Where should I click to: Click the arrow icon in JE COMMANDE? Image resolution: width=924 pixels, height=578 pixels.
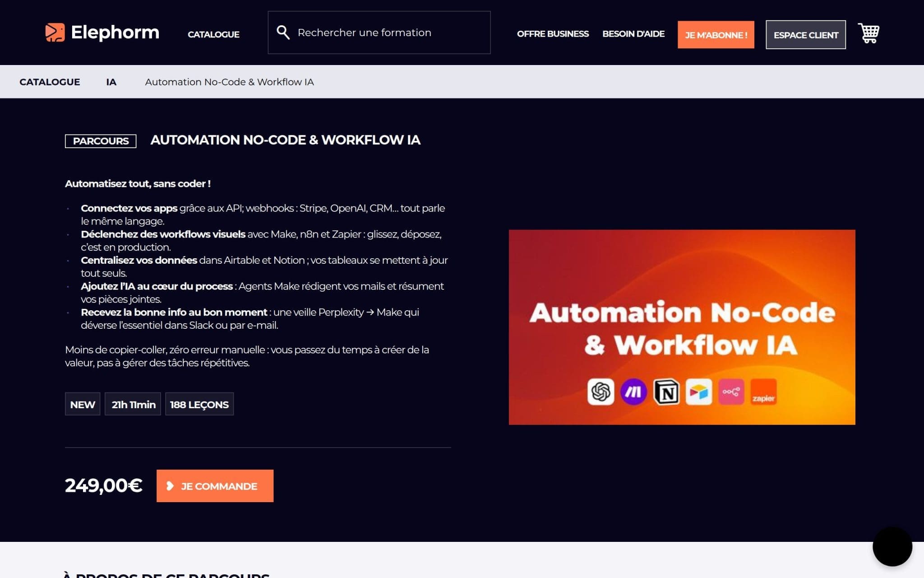click(x=170, y=486)
